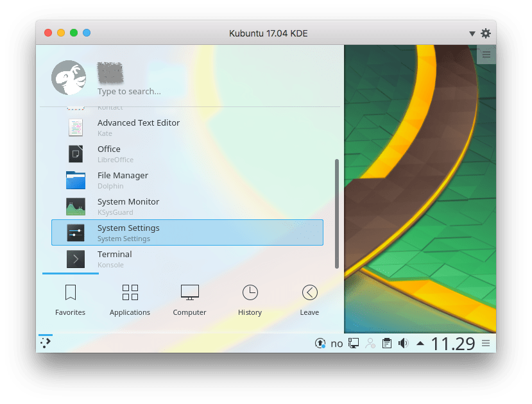Open the Dolphin File Manager folder icon

coord(75,180)
